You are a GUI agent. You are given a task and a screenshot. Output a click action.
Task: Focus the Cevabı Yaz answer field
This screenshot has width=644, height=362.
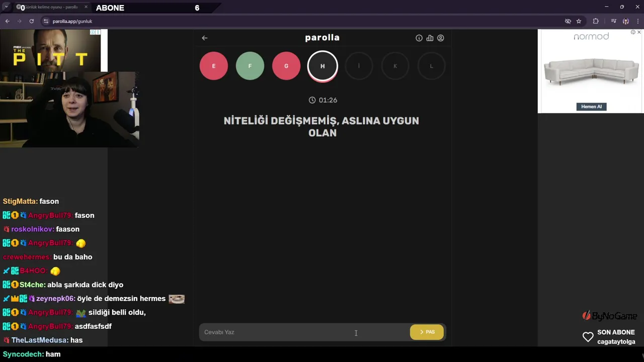[303, 332]
